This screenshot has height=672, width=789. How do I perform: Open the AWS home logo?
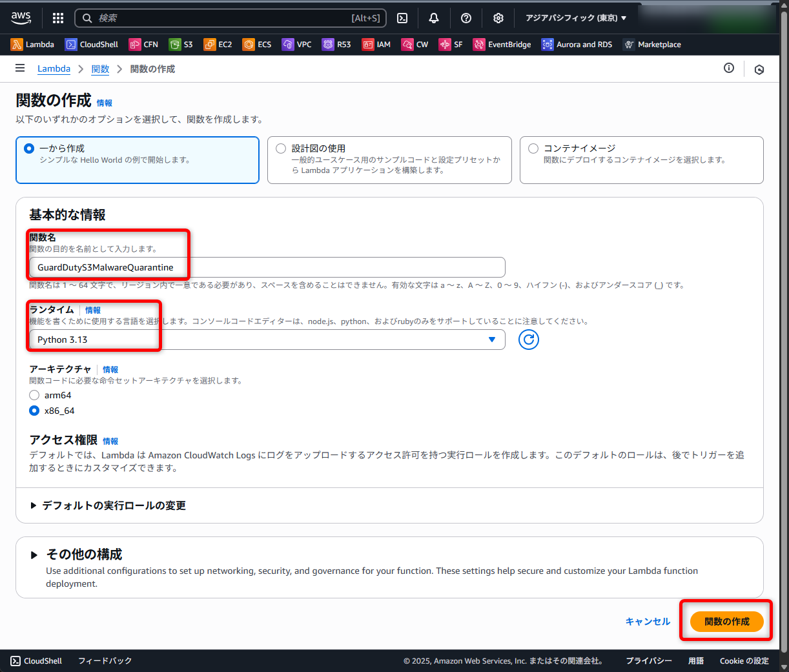21,18
